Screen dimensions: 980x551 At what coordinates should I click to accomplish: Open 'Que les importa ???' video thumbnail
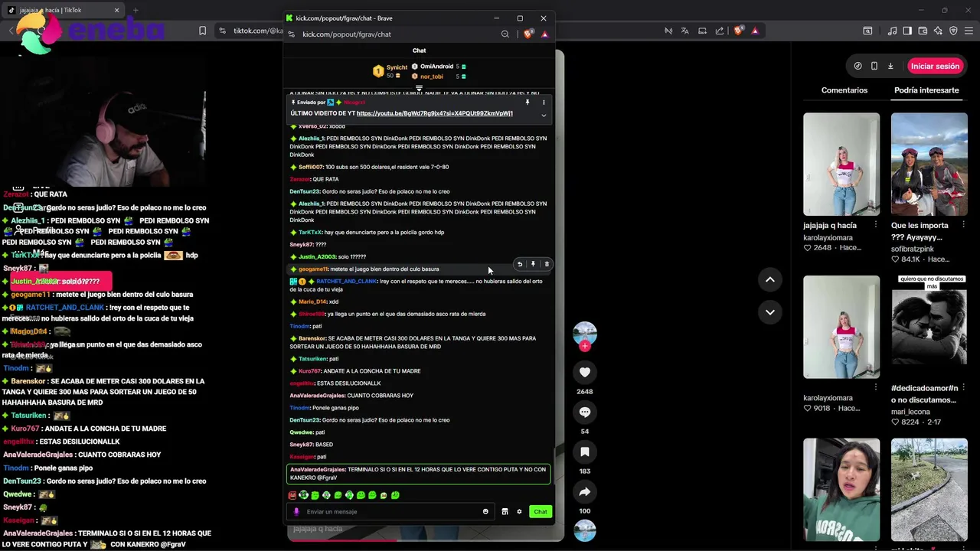tap(929, 165)
